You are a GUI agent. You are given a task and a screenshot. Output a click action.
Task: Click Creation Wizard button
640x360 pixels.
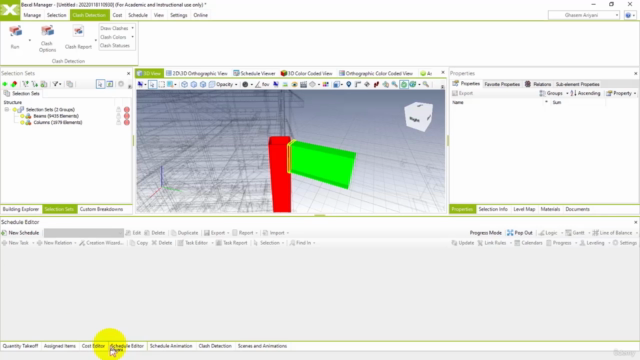tap(101, 243)
